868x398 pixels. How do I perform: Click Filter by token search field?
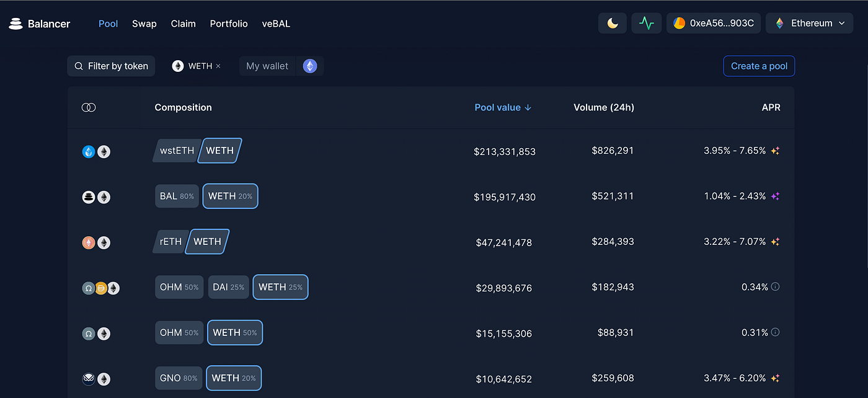111,66
